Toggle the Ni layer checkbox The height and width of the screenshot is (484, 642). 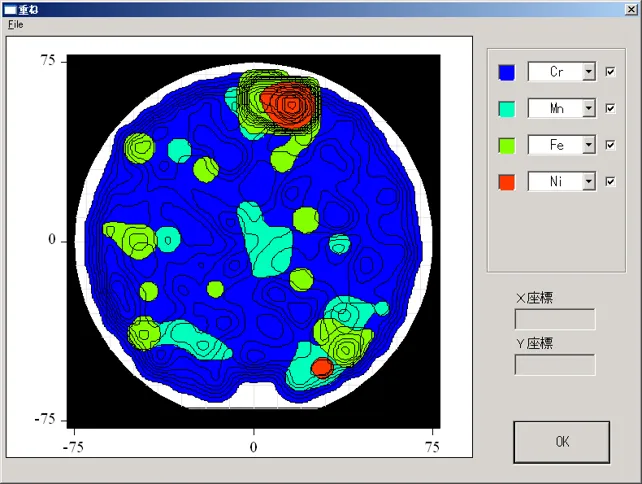611,181
